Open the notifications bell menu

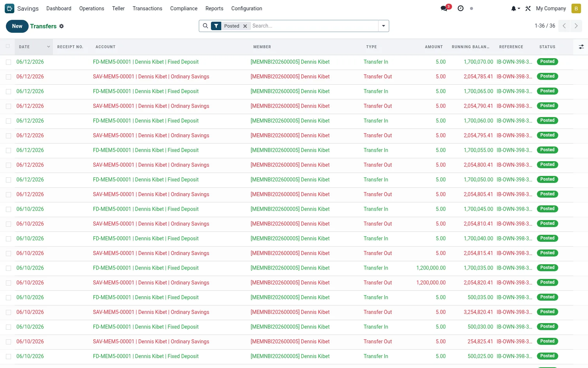tap(516, 8)
